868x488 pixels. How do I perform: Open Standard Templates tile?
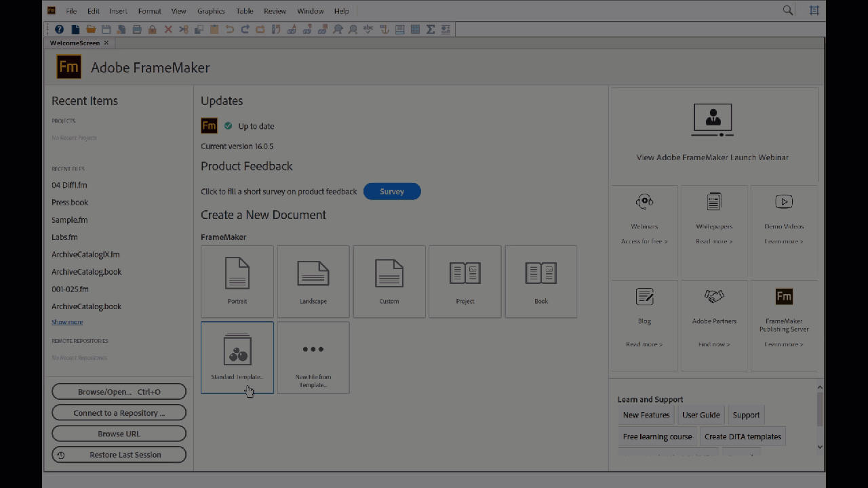(237, 357)
